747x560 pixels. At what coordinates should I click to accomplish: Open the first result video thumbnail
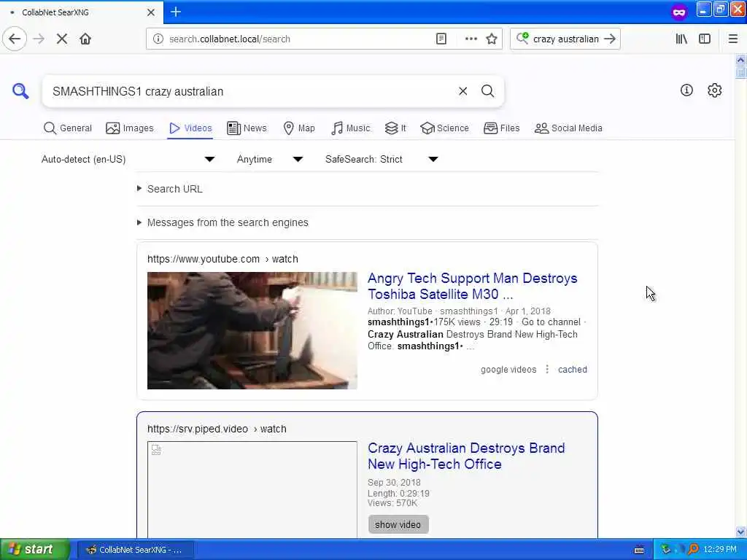252,330
